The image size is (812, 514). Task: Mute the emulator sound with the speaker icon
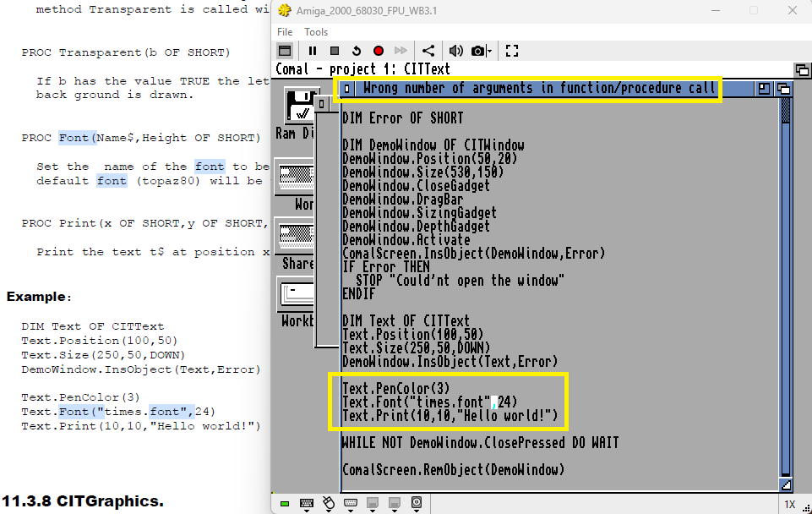click(455, 51)
